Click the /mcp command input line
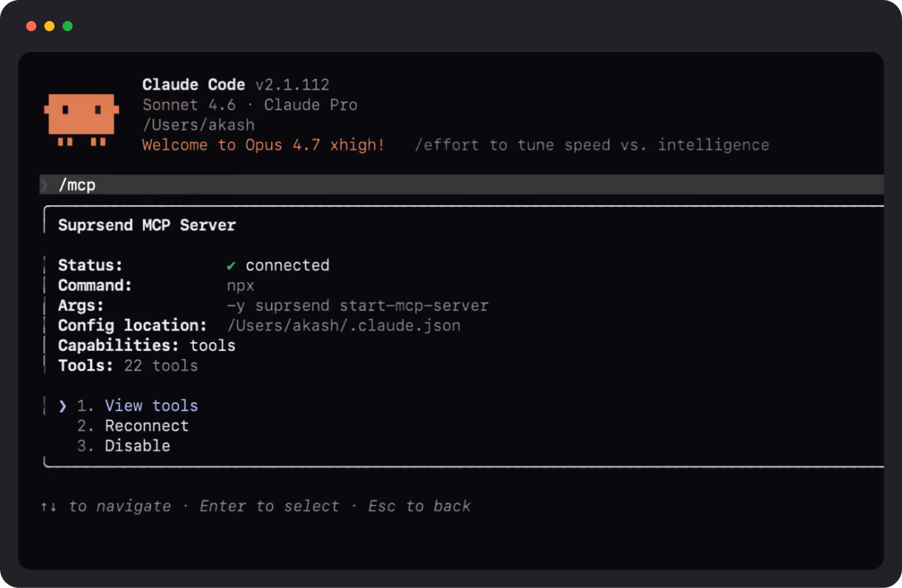This screenshot has height=588, width=902. coord(461,185)
